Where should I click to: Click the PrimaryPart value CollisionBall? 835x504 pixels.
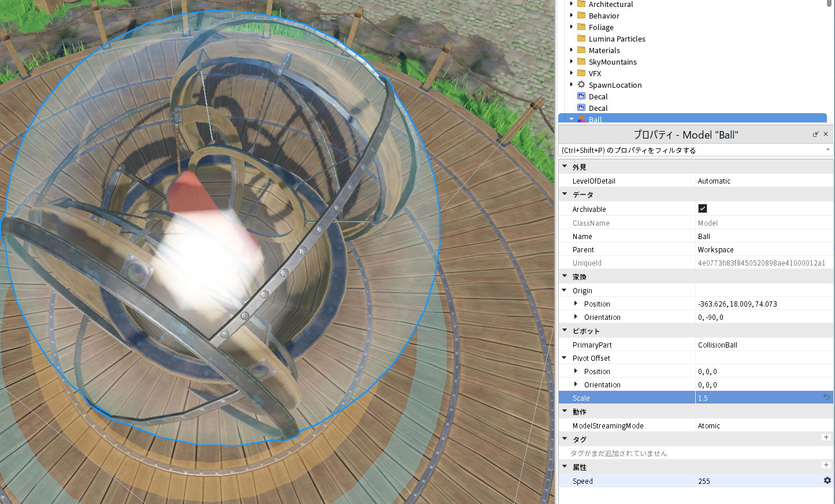coord(717,345)
